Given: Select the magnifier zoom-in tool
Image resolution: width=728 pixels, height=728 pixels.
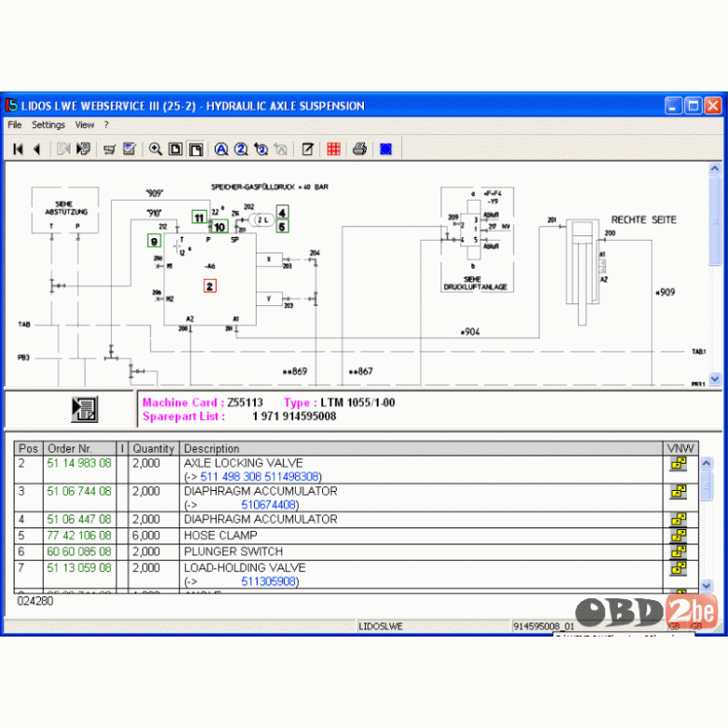Looking at the screenshot, I should coord(155,149).
